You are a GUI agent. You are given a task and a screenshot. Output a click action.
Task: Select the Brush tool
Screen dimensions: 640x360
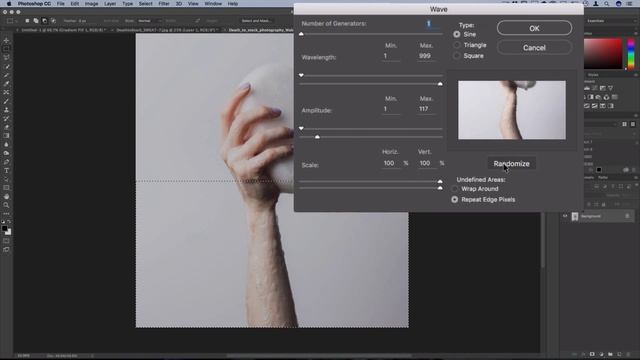[x=6, y=101]
